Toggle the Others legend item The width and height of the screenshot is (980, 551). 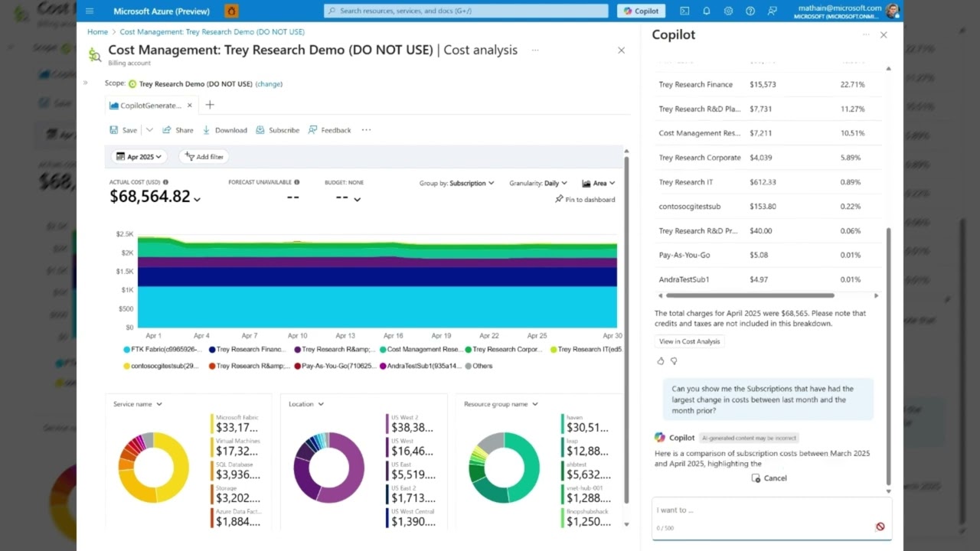click(x=479, y=366)
